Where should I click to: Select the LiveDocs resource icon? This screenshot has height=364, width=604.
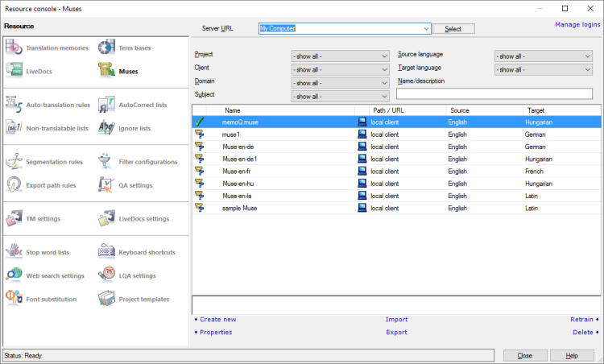[14, 71]
